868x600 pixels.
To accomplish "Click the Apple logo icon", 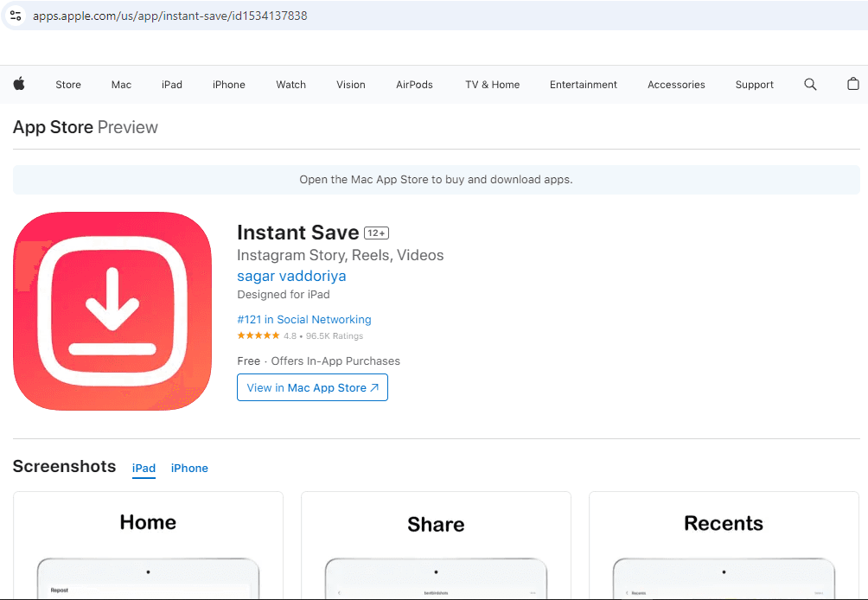I will 19,84.
